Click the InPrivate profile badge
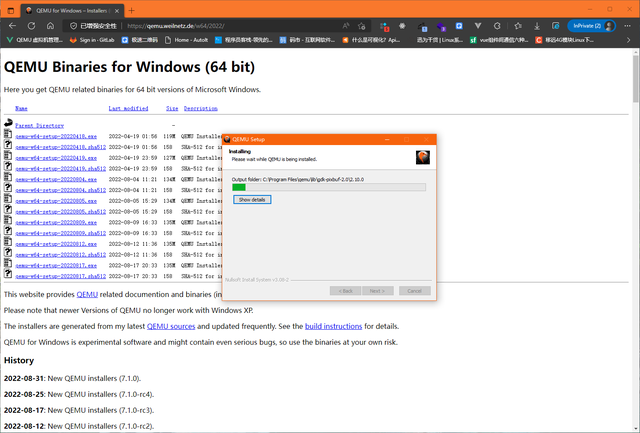 coord(591,26)
